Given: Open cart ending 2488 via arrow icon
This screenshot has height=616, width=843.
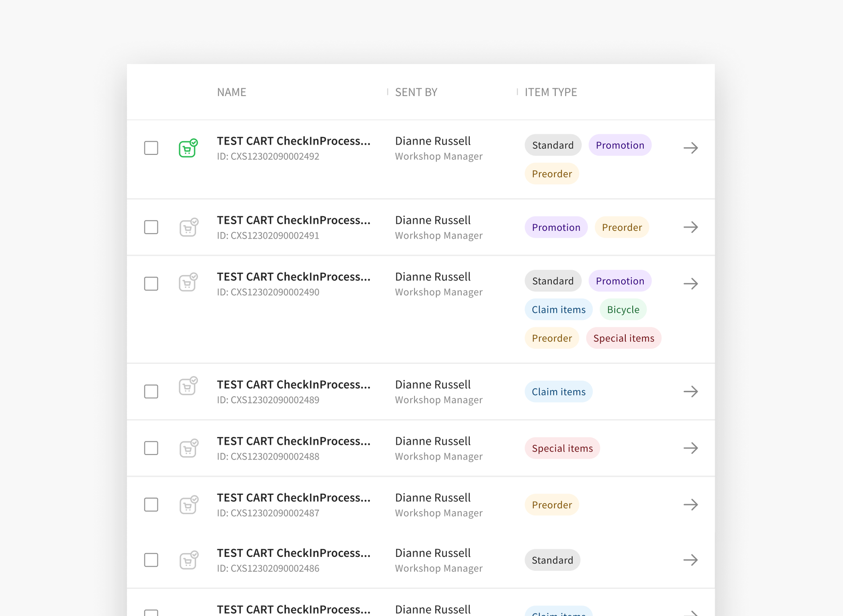Looking at the screenshot, I should [690, 448].
